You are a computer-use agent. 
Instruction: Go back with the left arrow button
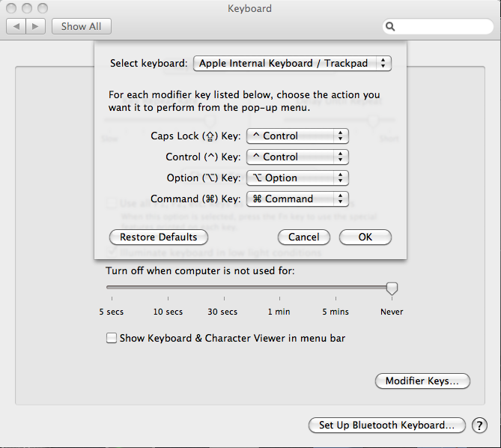16,26
